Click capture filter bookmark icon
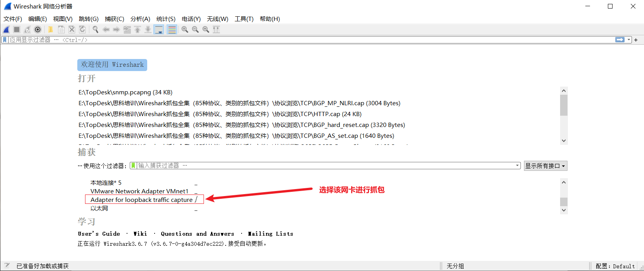Screen dimensions: 644x271 [133, 166]
